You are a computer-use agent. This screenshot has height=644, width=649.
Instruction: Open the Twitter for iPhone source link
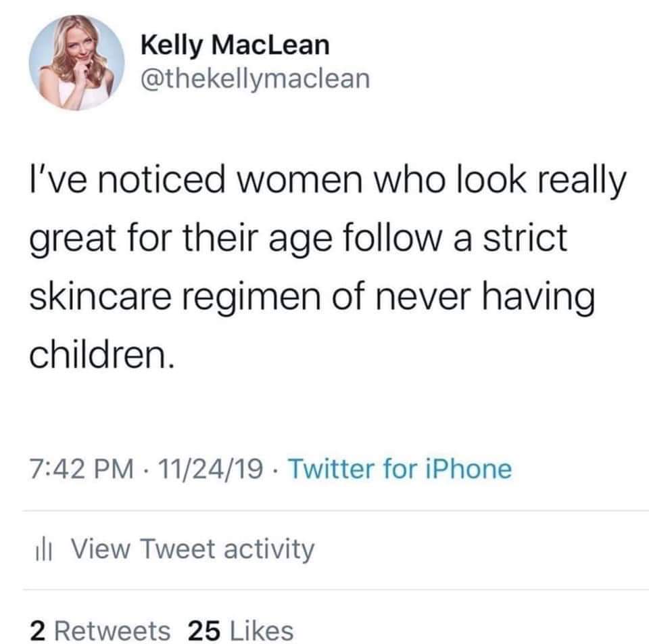click(x=399, y=468)
